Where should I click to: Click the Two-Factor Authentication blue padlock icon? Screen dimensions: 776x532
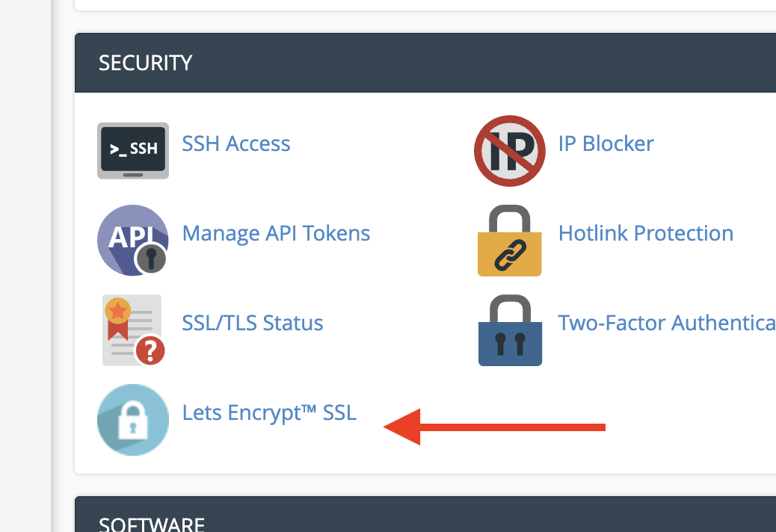pos(511,330)
